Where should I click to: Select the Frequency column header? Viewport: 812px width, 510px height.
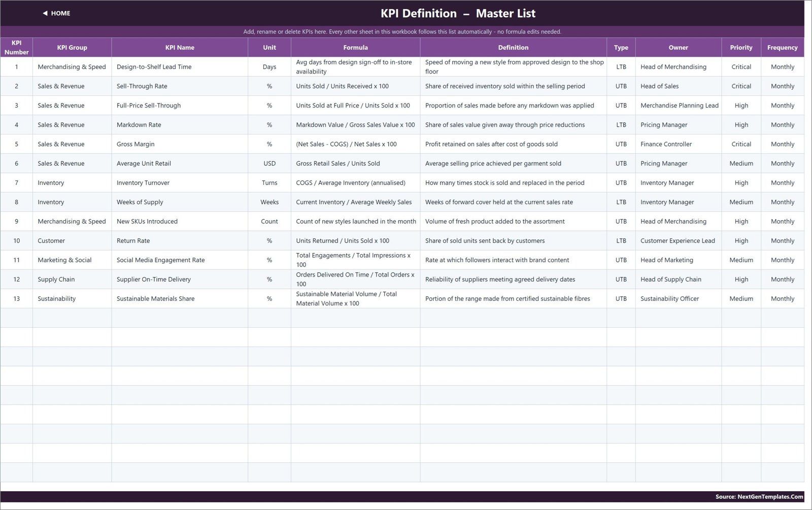(x=783, y=47)
